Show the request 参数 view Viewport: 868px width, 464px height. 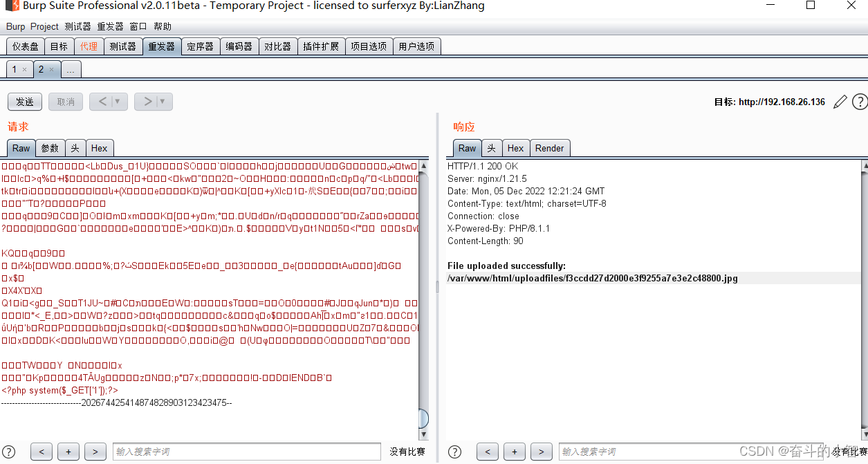pos(50,148)
